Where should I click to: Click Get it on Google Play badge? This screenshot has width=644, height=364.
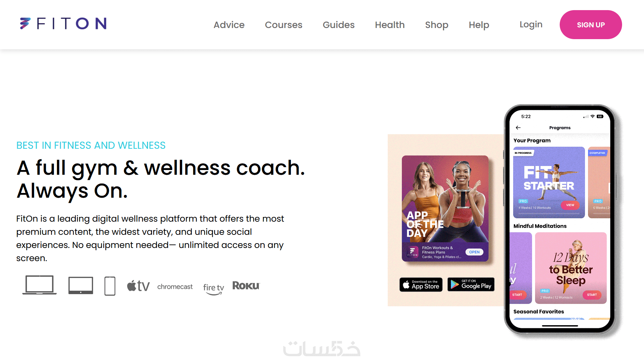click(x=471, y=284)
